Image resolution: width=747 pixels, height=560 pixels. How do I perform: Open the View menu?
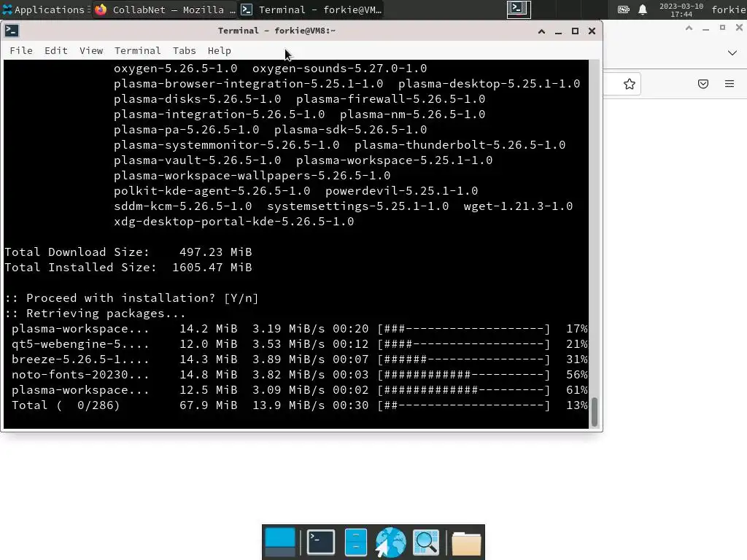pos(91,50)
